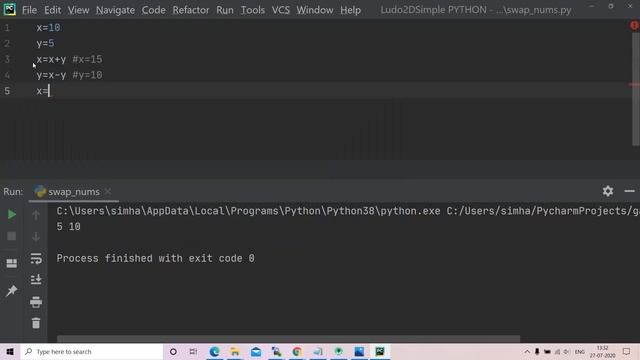Click the down stack trace arrow
640x360 pixels.
36,237
